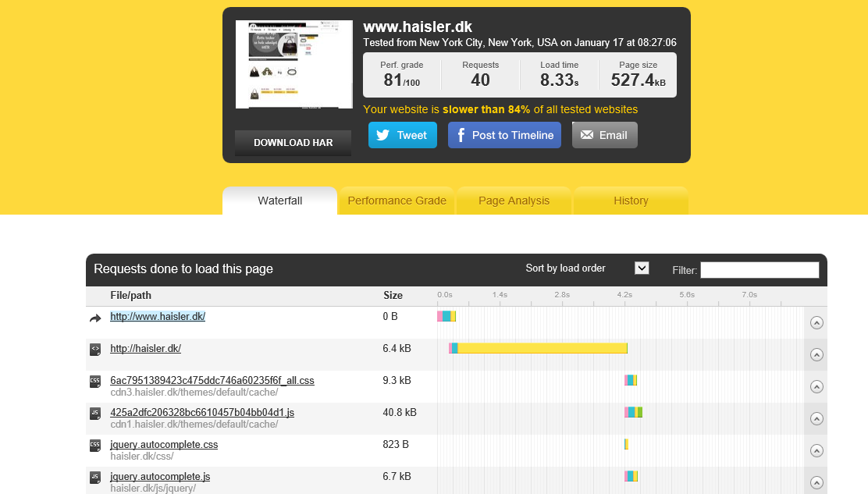The height and width of the screenshot is (494, 868).
Task: Click the waterfall bar for jquery.autocomplete.css
Action: pyautogui.click(x=626, y=444)
